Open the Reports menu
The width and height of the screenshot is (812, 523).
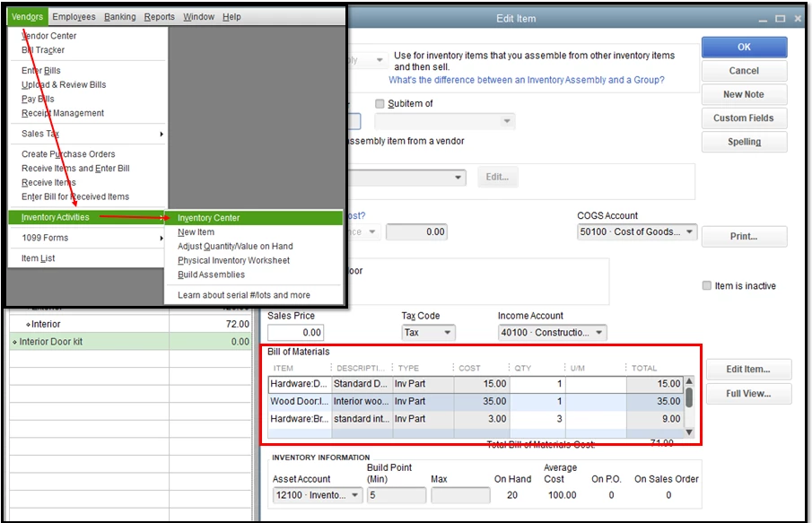[x=159, y=16]
